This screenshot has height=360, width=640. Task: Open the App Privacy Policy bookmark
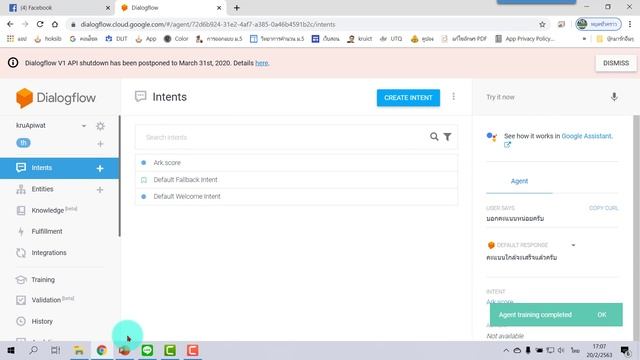point(525,39)
